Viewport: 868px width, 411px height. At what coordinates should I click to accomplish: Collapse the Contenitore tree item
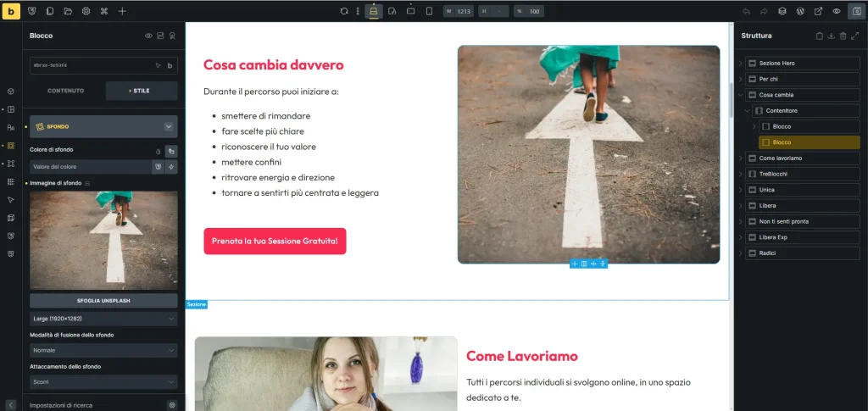pos(748,111)
